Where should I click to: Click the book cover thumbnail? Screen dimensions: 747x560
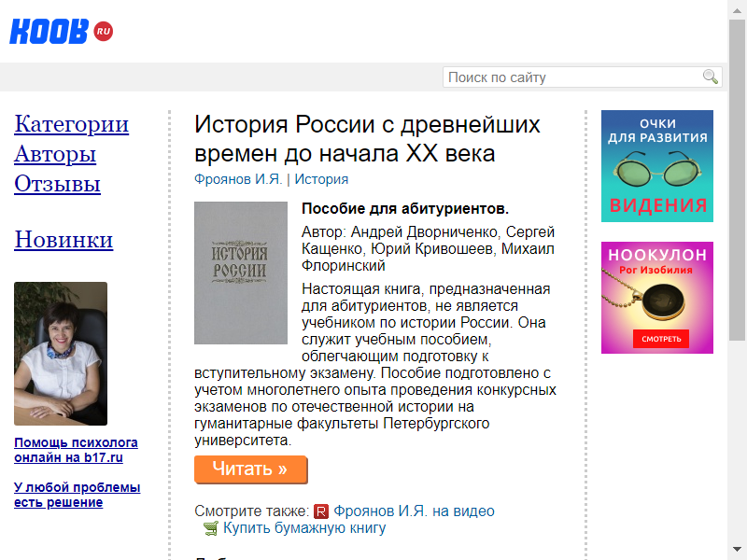pyautogui.click(x=241, y=273)
